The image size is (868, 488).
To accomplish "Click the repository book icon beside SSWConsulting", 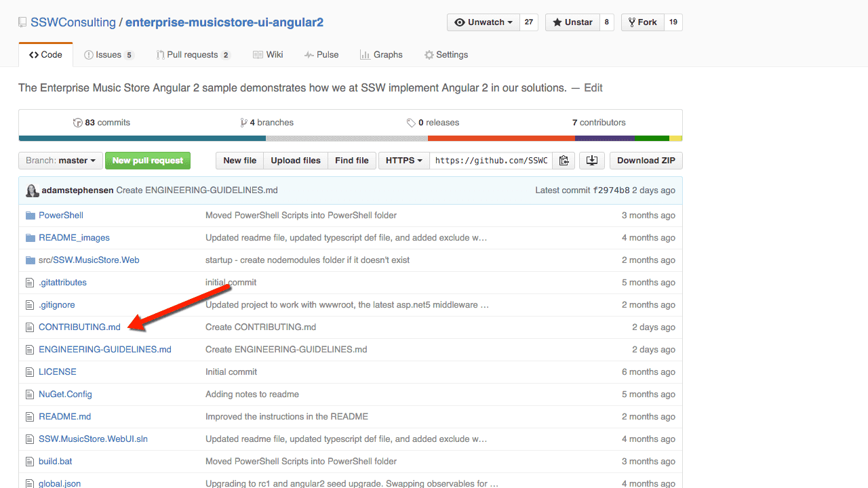I will (x=23, y=22).
